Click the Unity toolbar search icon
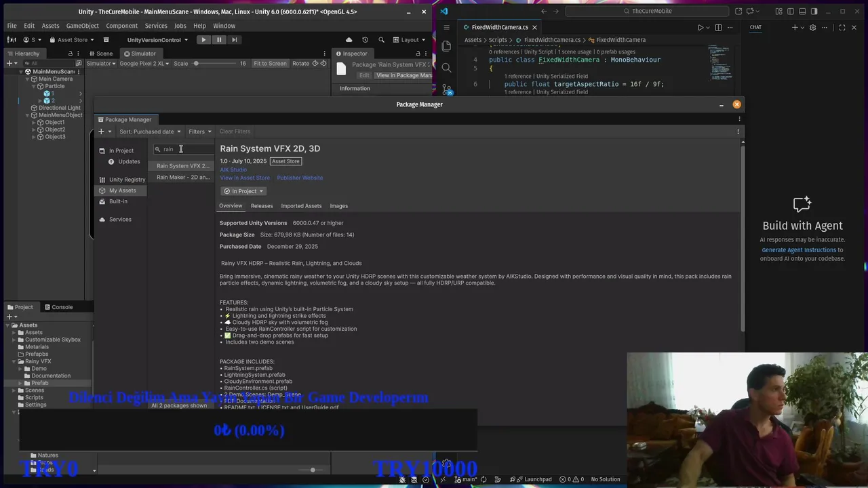This screenshot has height=488, width=868. tap(381, 40)
